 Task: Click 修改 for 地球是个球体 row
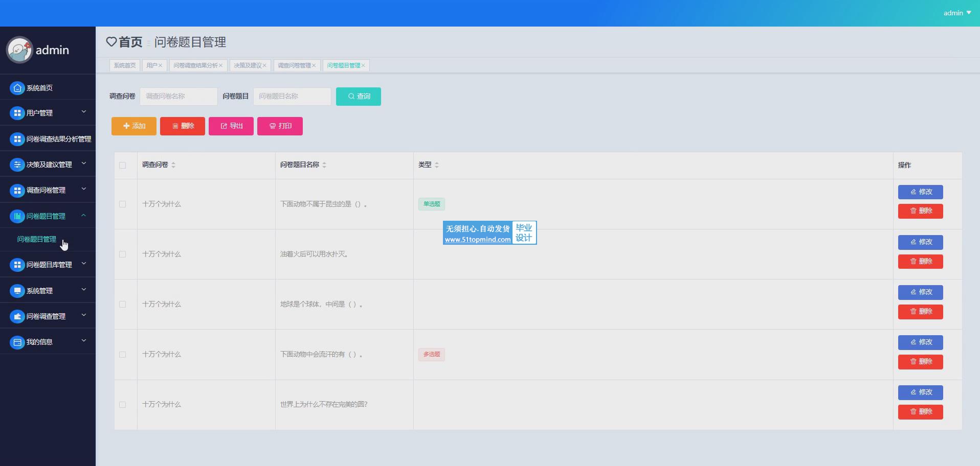tap(920, 292)
